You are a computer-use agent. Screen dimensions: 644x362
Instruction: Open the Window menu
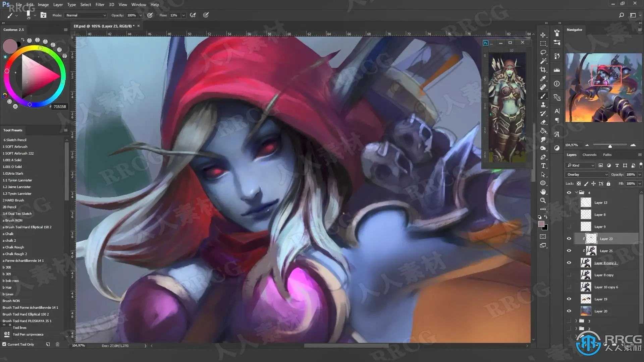(139, 5)
